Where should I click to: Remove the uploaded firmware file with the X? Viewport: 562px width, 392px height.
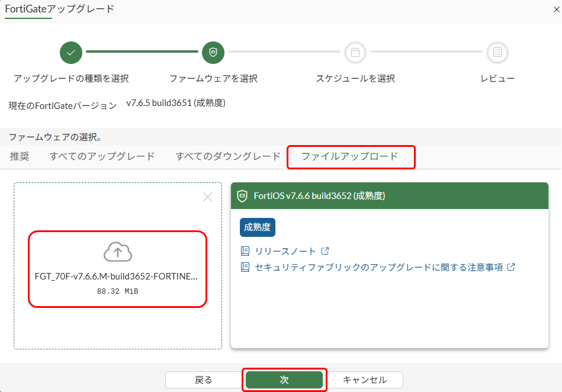click(x=207, y=197)
